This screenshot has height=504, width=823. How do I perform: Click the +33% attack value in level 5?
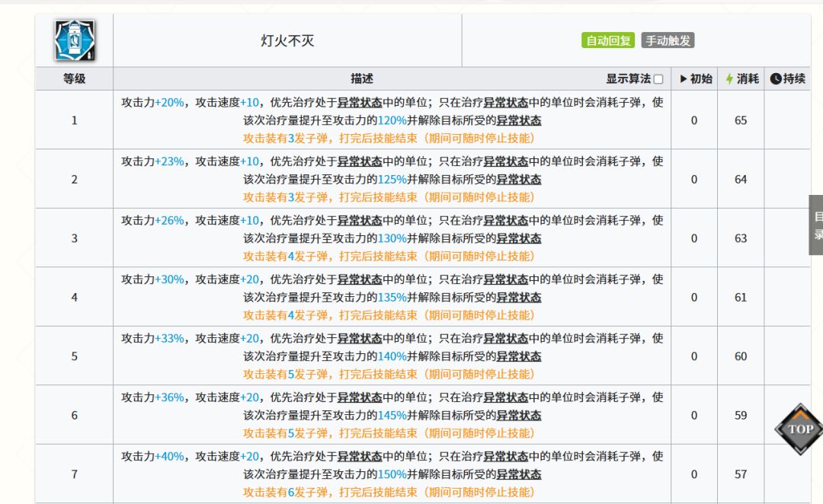169,339
